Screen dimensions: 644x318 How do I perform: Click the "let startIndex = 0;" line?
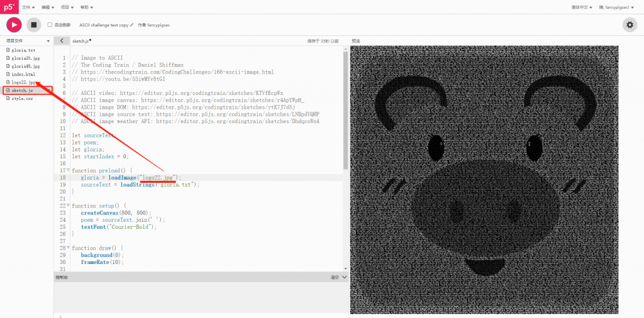click(x=100, y=156)
